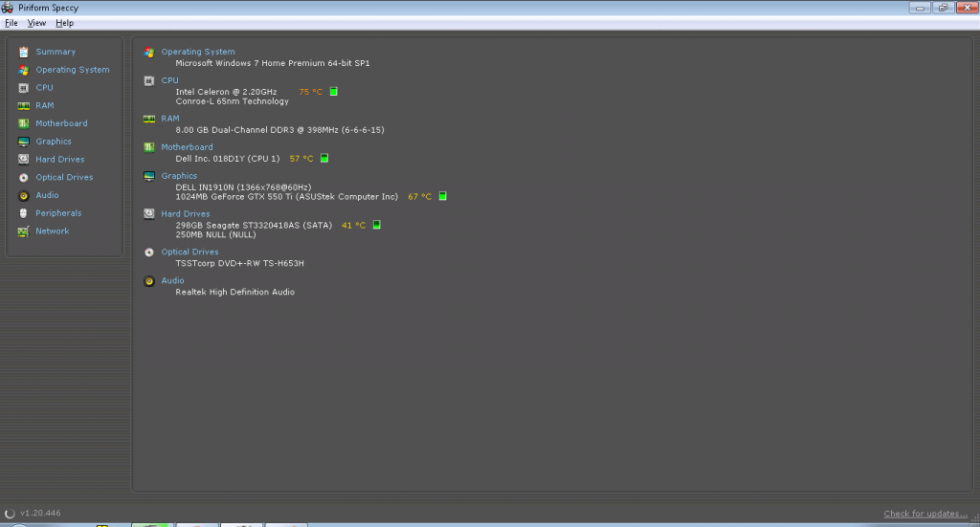Open the RAM section from the sidebar
This screenshot has height=527, width=980.
[x=44, y=105]
